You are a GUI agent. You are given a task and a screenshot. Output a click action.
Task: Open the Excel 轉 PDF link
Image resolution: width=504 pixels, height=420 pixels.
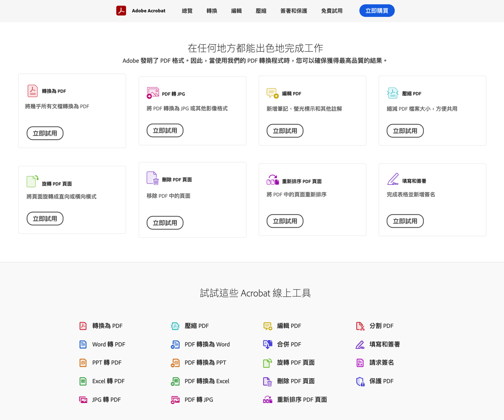(108, 381)
